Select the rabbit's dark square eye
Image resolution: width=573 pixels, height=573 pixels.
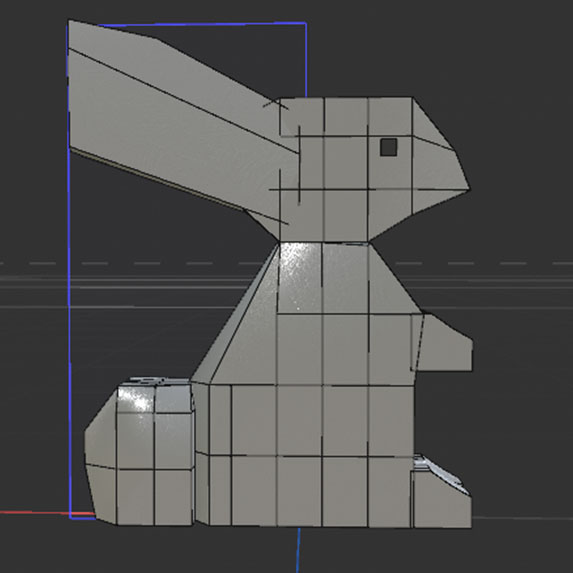tap(388, 147)
